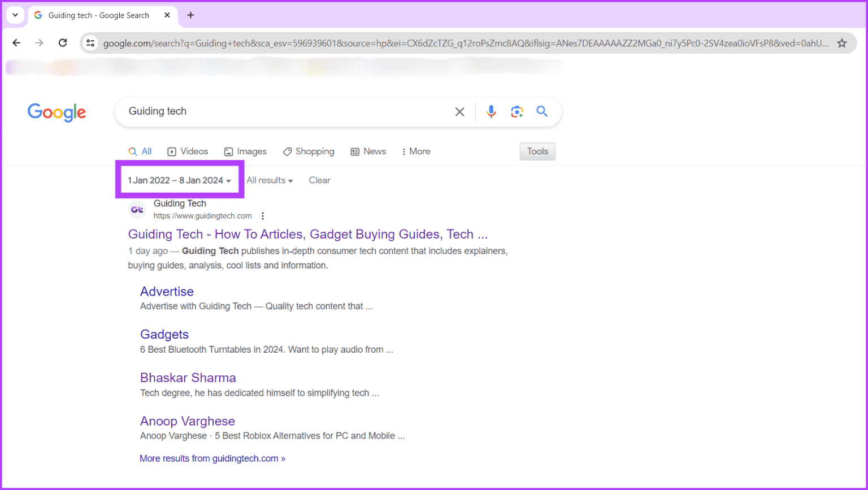This screenshot has height=490, width=868.
Task: Open the Bhaskar Sharma sitelink
Action: coord(188,378)
